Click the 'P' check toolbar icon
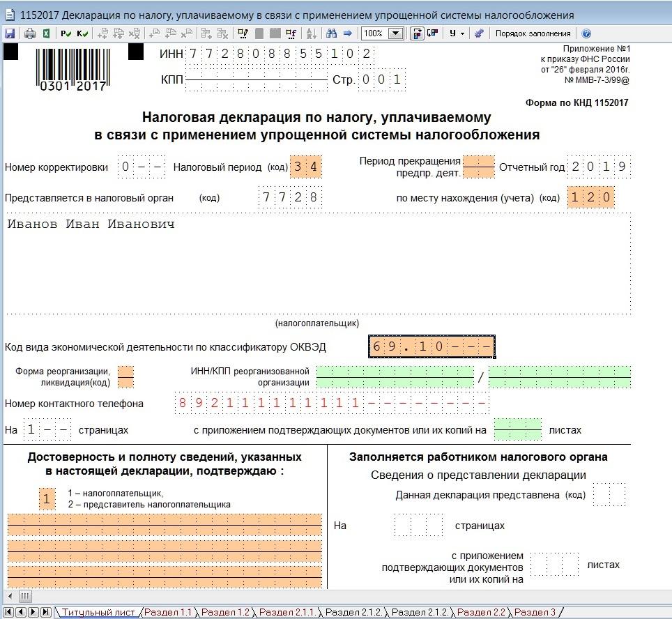This screenshot has height=619, width=672. pyautogui.click(x=66, y=33)
